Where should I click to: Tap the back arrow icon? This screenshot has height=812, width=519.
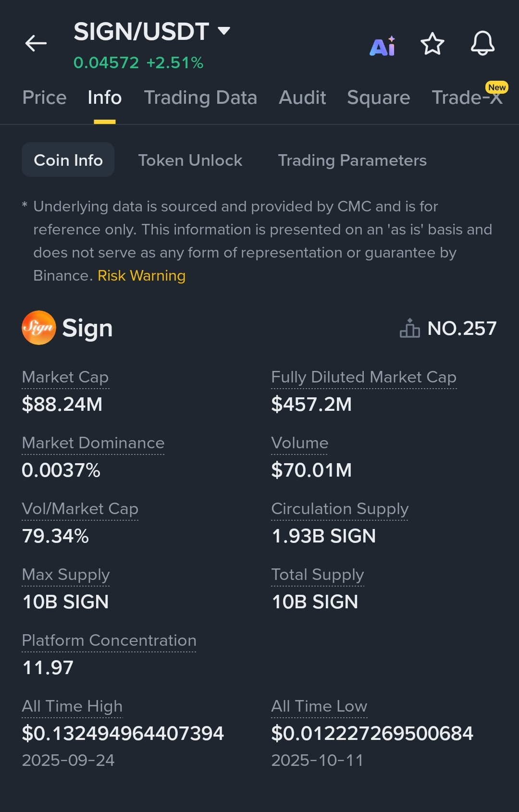click(36, 43)
